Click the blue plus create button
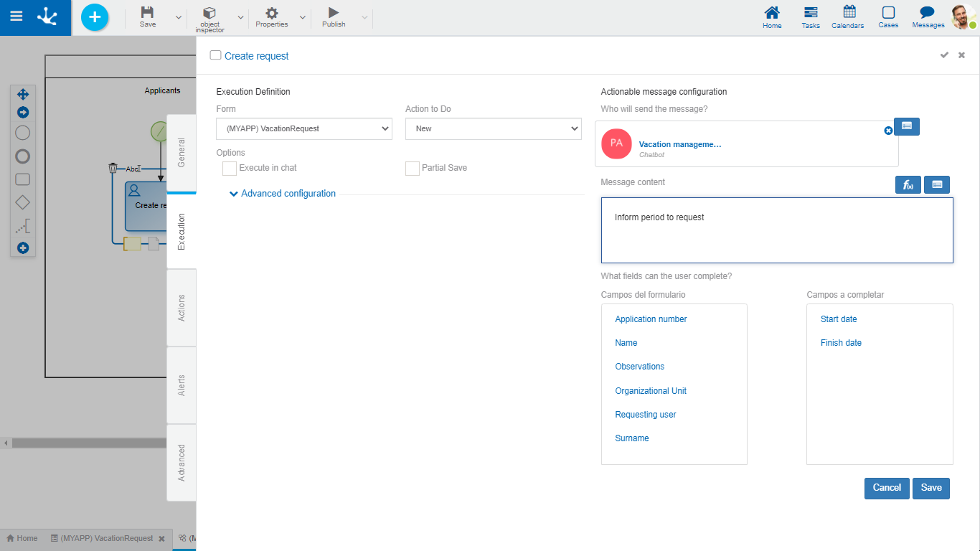The height and width of the screenshot is (551, 980). [95, 17]
